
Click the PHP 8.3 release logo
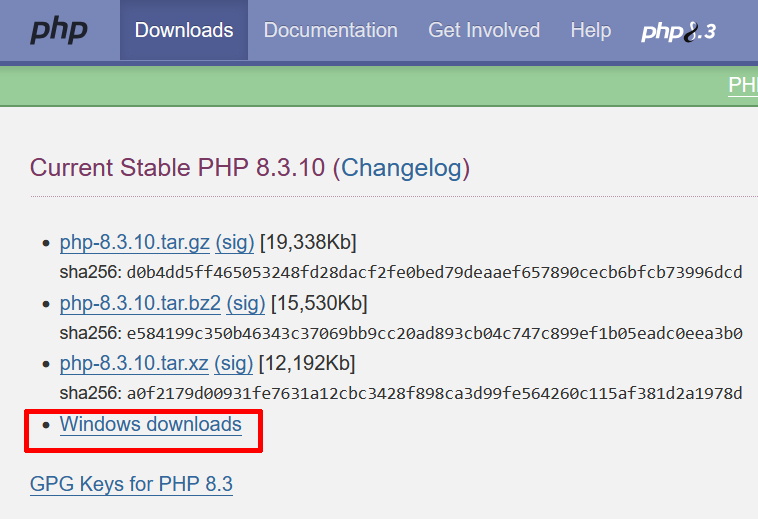click(x=678, y=31)
